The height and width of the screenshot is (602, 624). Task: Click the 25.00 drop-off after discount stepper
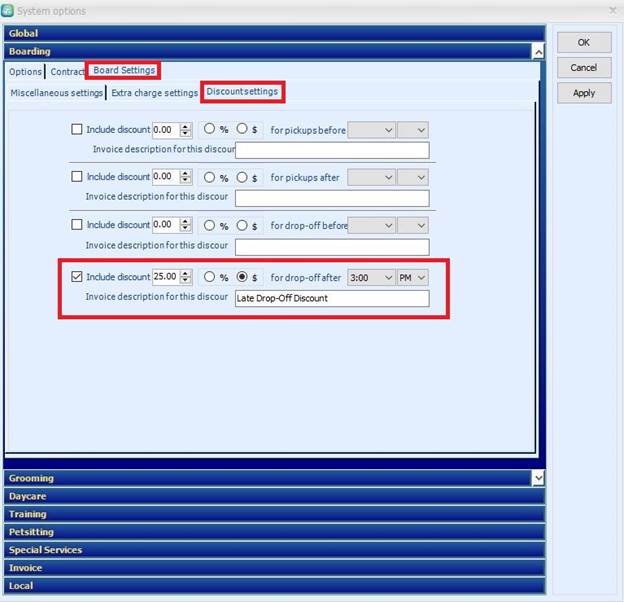click(185, 277)
